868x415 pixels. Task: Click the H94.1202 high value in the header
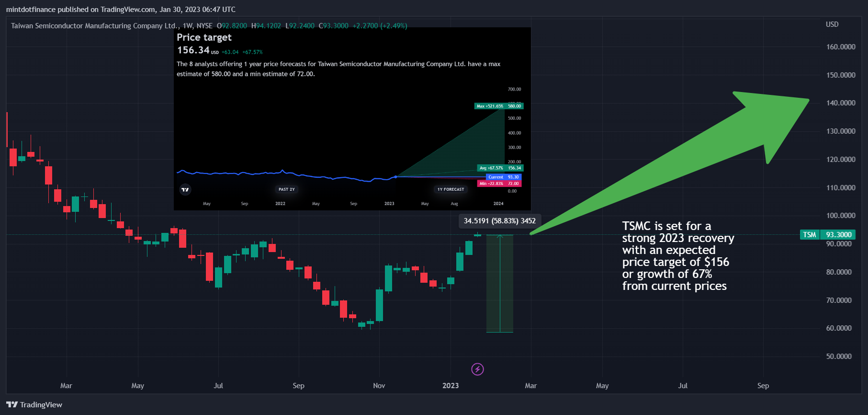click(266, 26)
